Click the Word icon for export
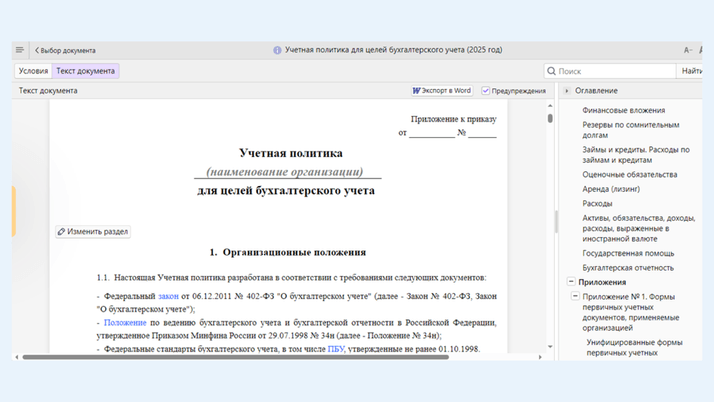 [x=416, y=91]
